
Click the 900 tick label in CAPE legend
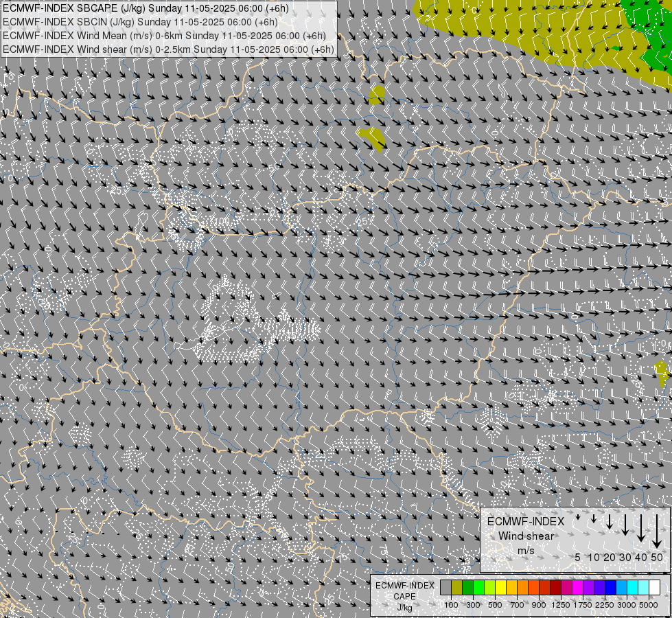point(539,605)
